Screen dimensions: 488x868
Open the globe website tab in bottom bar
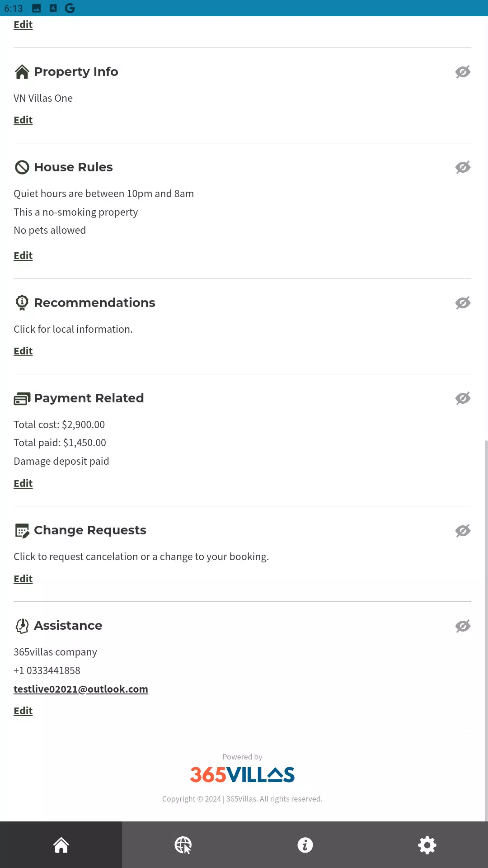(x=183, y=844)
